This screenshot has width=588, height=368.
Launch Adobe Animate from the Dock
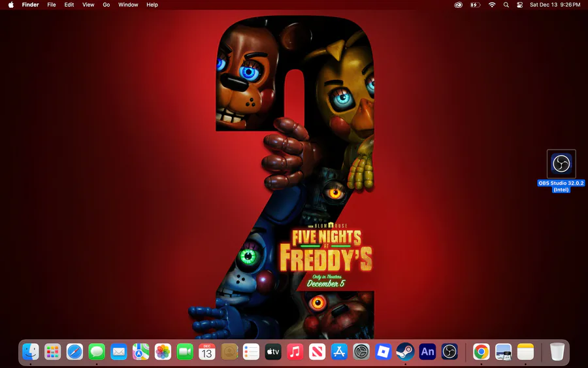[x=427, y=352]
